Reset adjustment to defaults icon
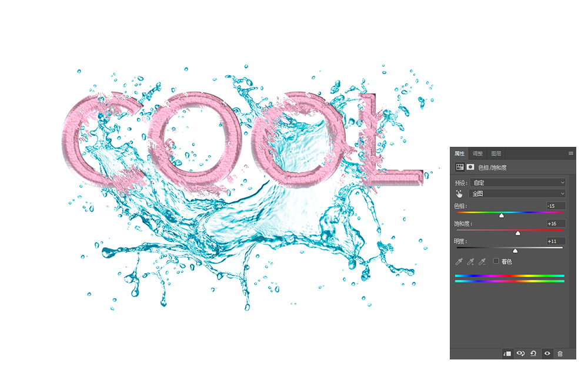This screenshot has height=380, width=588. click(x=533, y=354)
